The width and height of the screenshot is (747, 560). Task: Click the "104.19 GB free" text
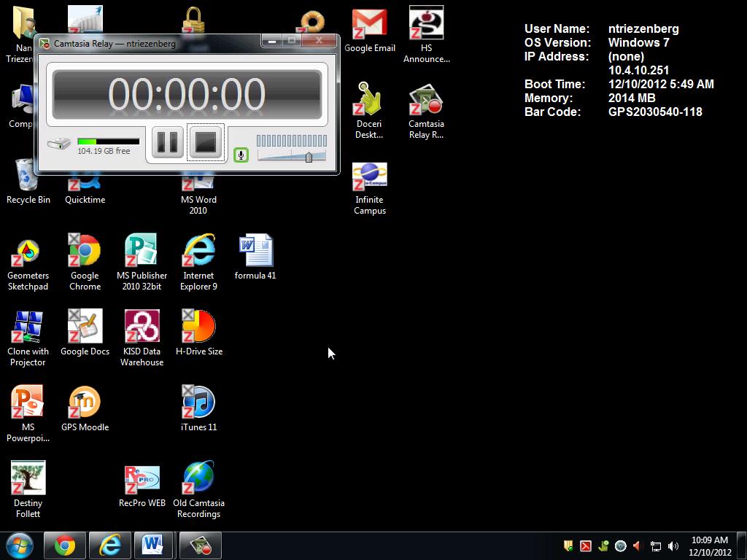[x=104, y=151]
